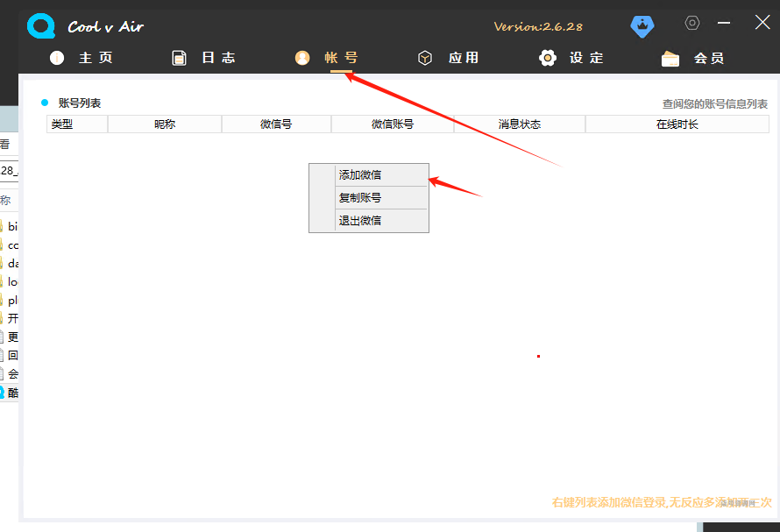Close the Cool v Air window

762,23
